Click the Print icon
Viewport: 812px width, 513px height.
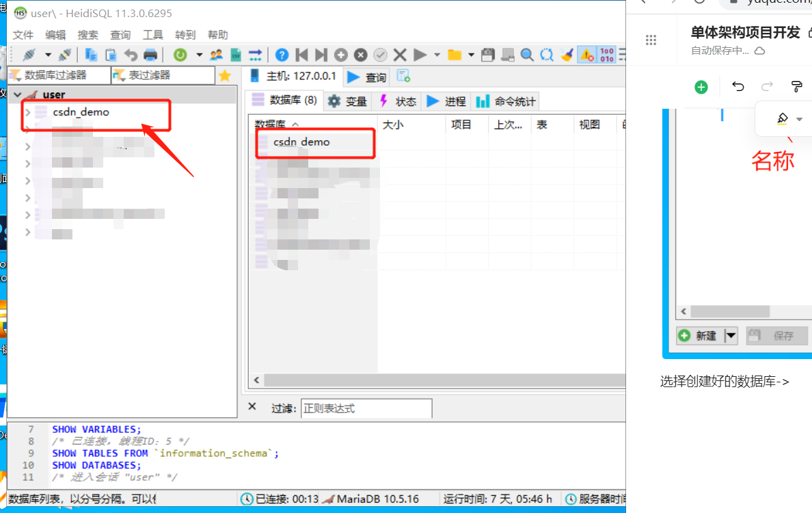150,55
